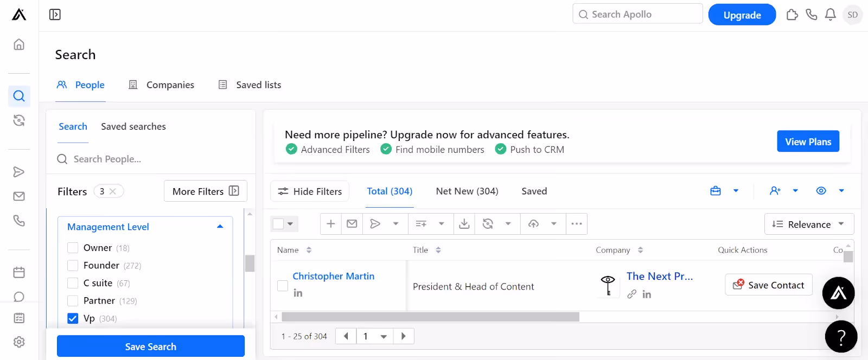Open the settings gear in sidebar
Viewport: 868px width, 360px height.
click(19, 342)
